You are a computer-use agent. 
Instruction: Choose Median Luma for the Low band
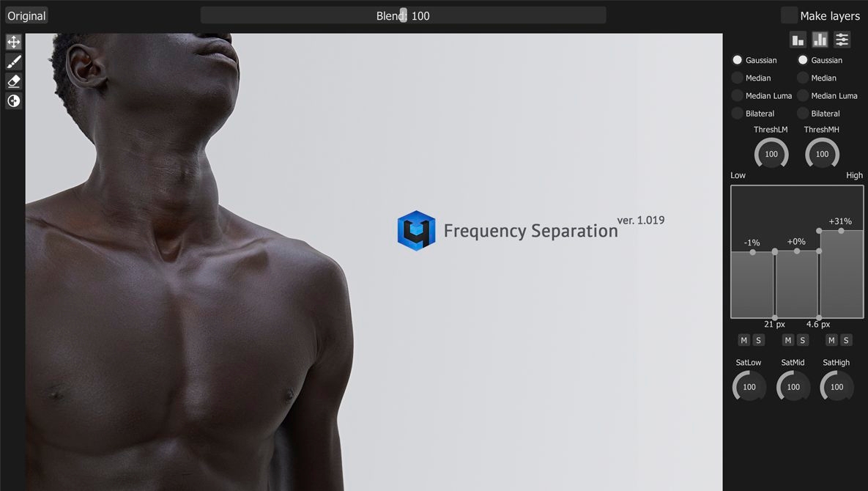coord(737,95)
